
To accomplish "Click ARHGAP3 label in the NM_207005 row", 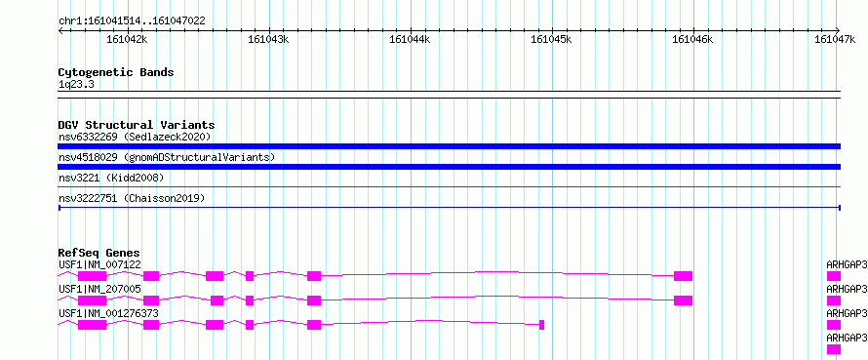I will click(847, 289).
